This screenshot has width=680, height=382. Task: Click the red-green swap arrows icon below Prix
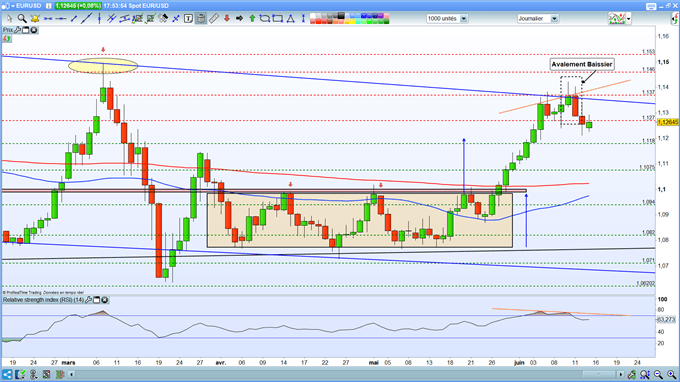click(7, 39)
